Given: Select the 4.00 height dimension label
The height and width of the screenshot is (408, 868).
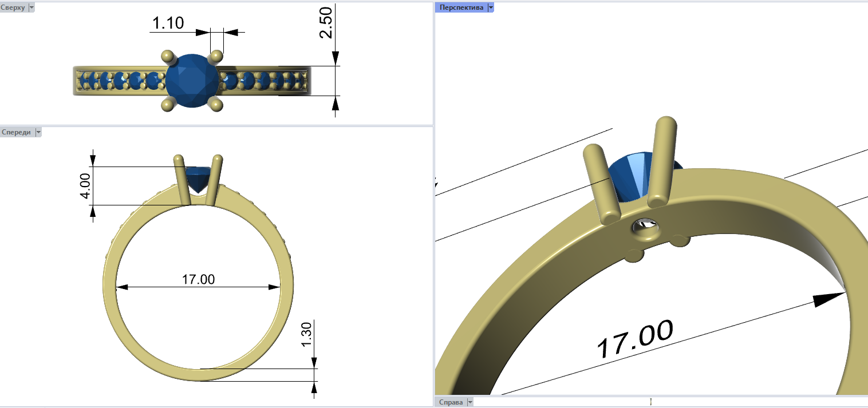Looking at the screenshot, I should [85, 186].
